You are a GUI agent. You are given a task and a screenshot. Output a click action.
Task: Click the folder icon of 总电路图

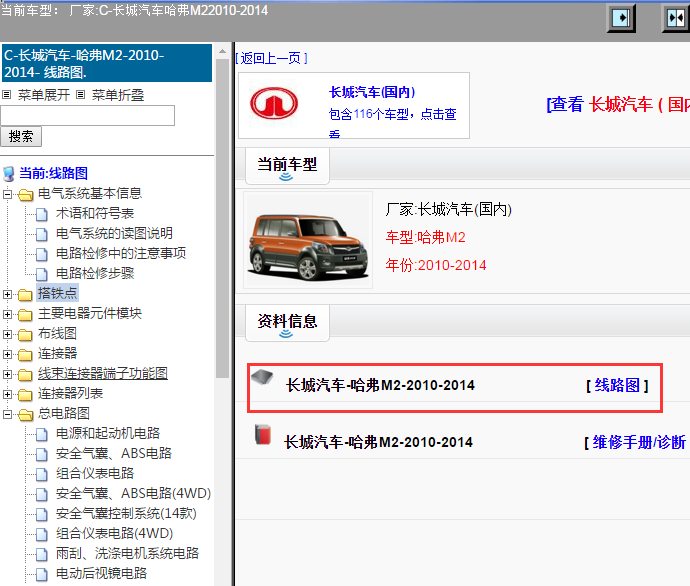click(26, 414)
